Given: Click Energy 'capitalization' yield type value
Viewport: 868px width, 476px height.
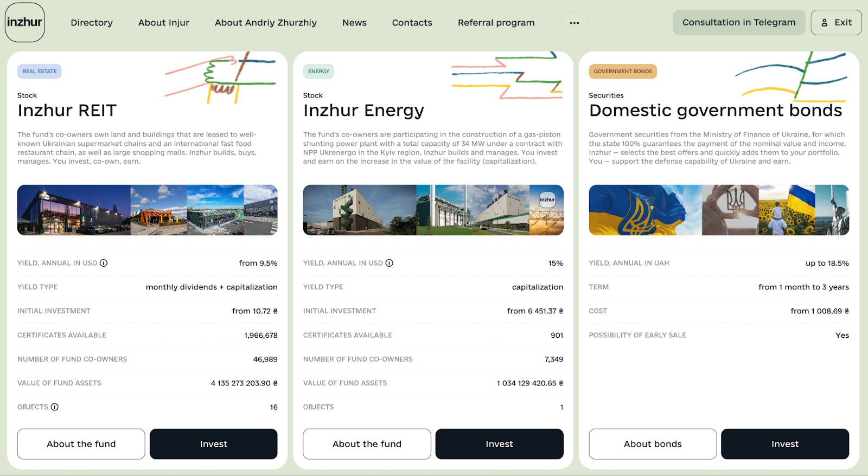Looking at the screenshot, I should pyautogui.click(x=538, y=287).
